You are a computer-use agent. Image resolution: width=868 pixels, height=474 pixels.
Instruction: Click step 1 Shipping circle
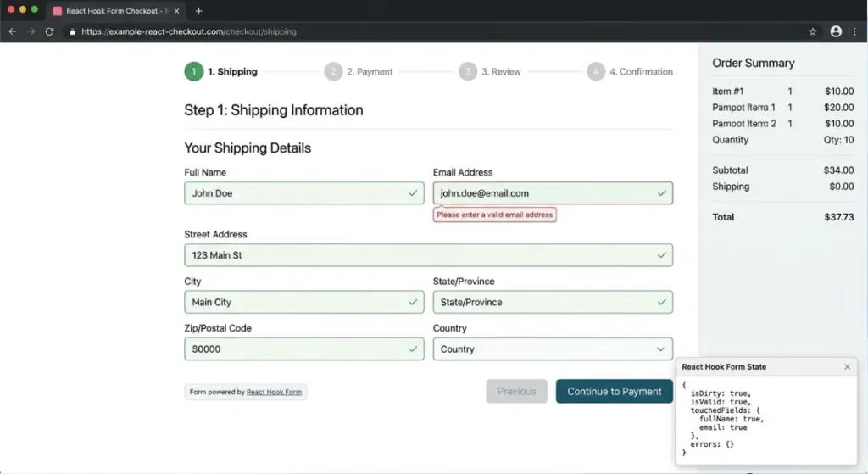pyautogui.click(x=194, y=71)
